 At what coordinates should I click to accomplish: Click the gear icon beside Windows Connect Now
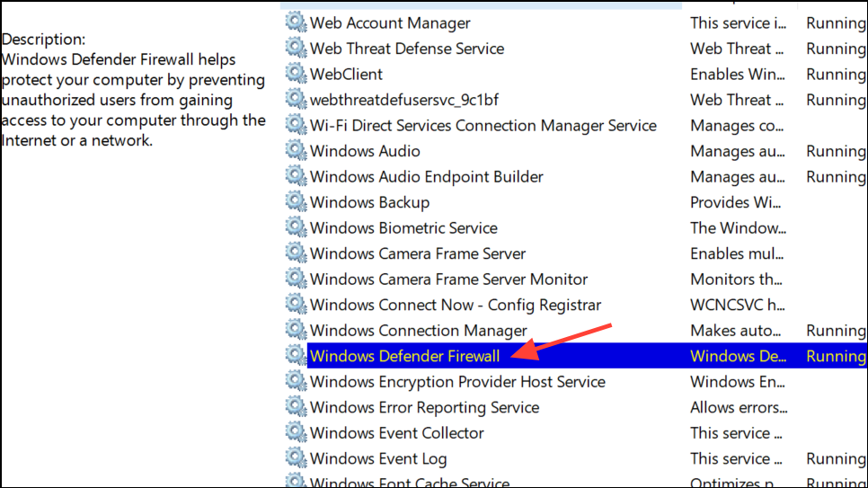point(296,305)
